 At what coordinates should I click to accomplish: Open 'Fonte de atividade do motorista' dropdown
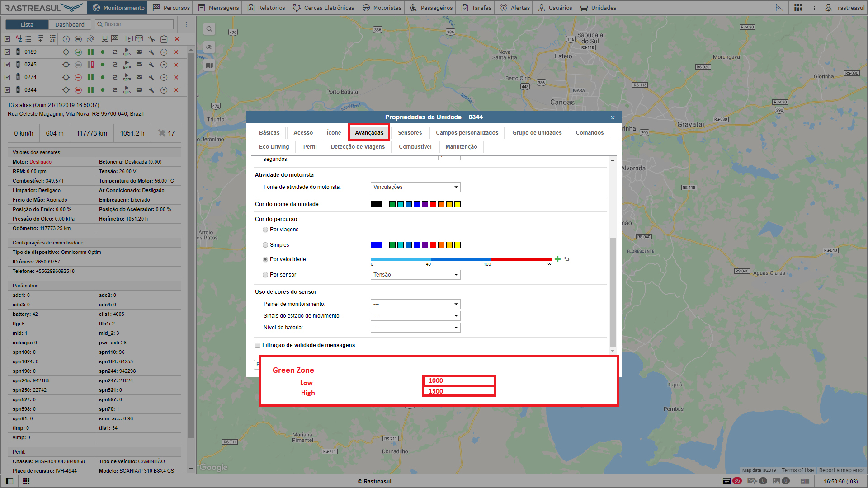click(x=415, y=187)
